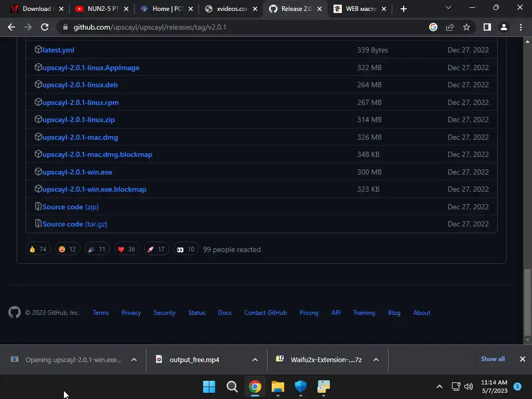Click the volume icon in system tray

tap(469, 387)
